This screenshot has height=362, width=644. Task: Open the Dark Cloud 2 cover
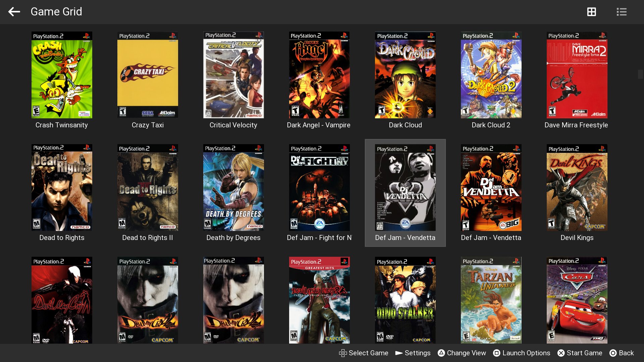[x=491, y=75]
